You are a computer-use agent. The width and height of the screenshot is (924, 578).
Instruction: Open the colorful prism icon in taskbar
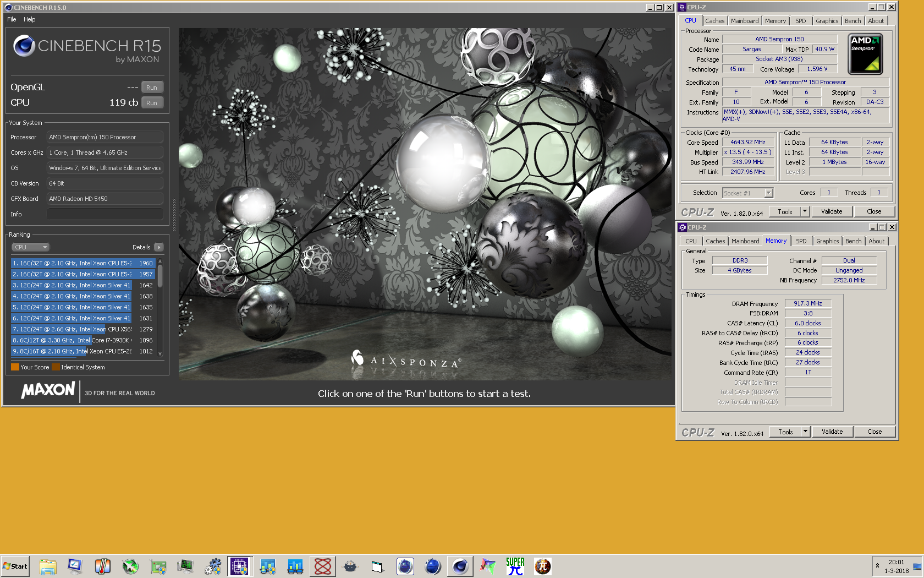tap(488, 566)
